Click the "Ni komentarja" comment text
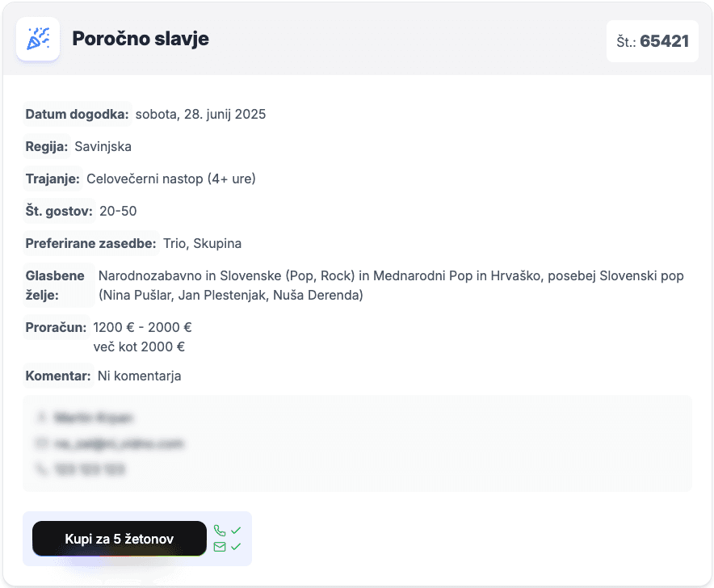 click(x=139, y=376)
